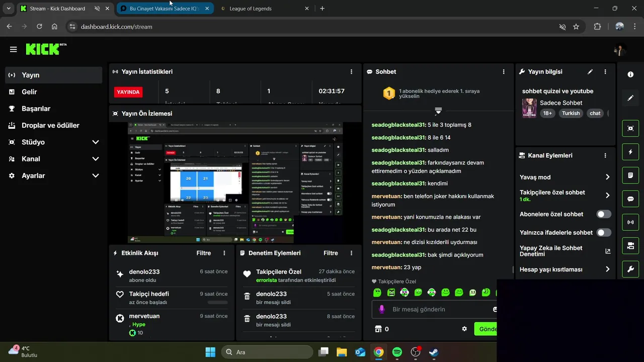Open Droplar ve ödüller page

(x=54, y=125)
